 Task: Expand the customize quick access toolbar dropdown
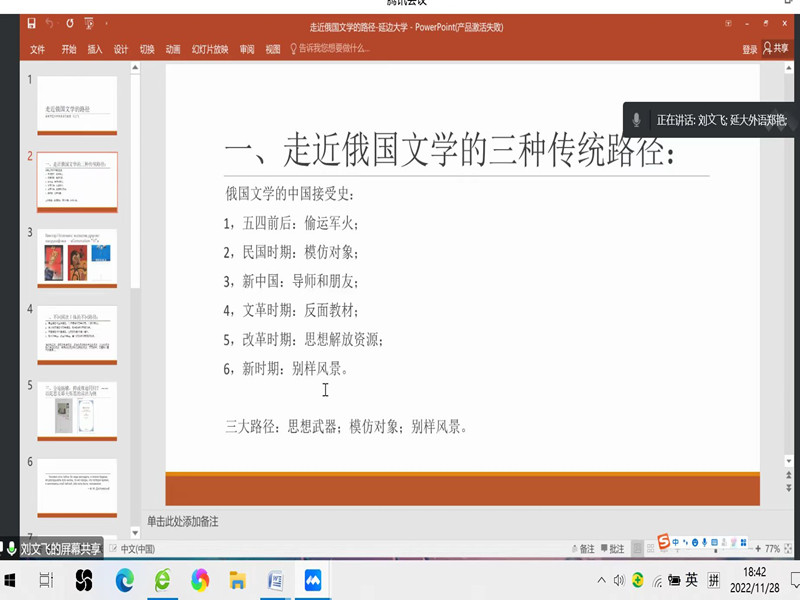[106, 23]
